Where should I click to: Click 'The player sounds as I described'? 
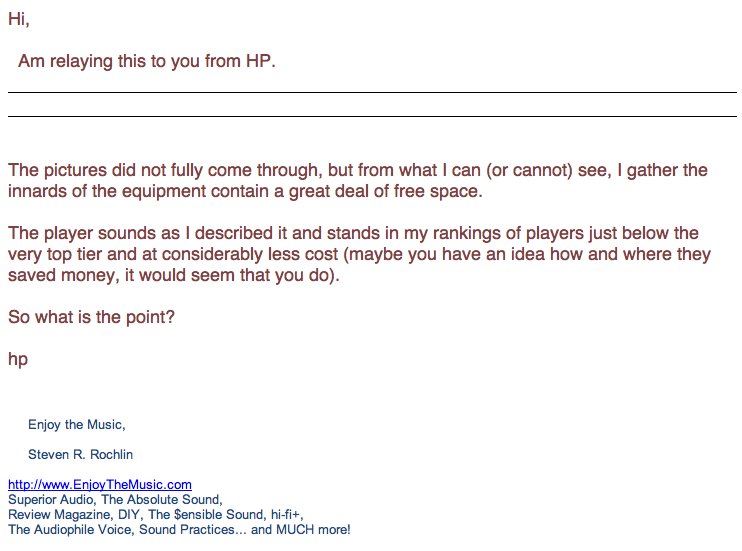pos(138,234)
